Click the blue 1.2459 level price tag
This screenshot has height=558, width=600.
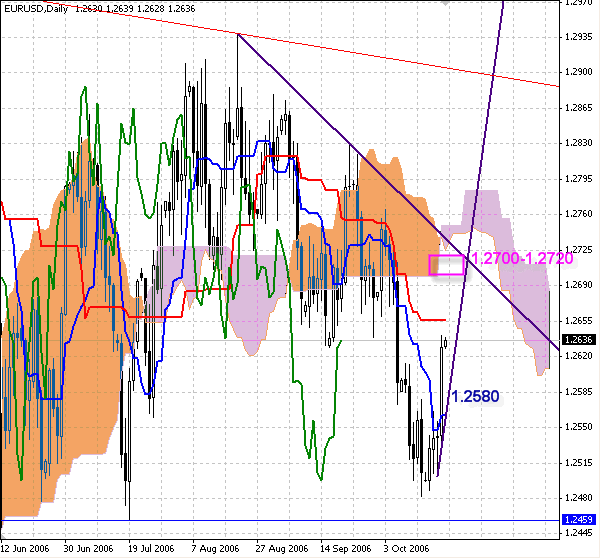point(578,519)
